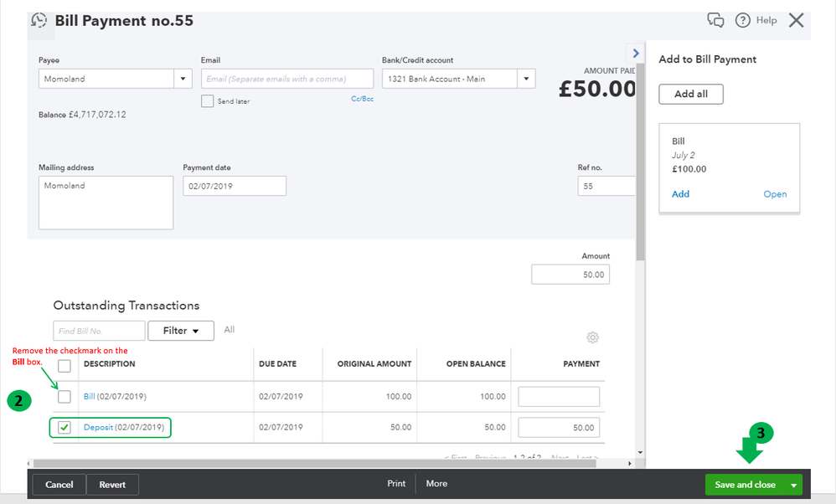Click Print in the footer bar

[396, 484]
